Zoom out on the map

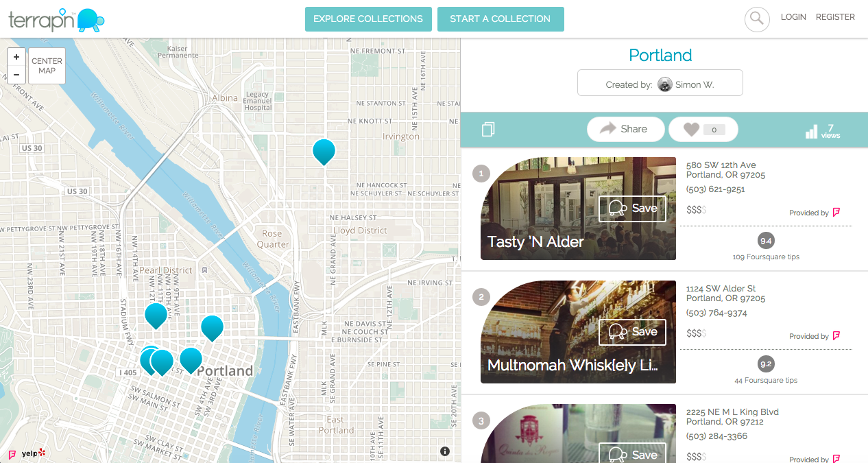point(16,75)
